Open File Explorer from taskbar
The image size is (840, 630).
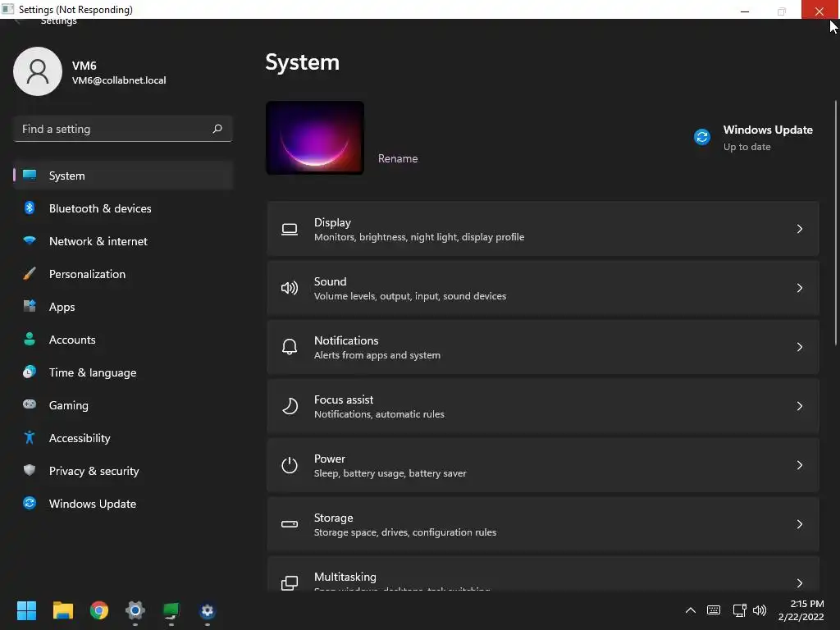pos(62,610)
